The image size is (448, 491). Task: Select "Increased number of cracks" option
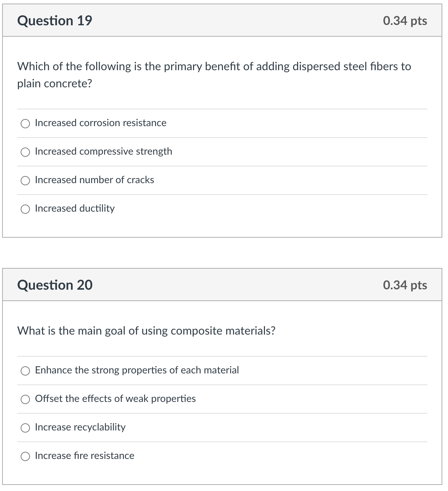pos(25,181)
